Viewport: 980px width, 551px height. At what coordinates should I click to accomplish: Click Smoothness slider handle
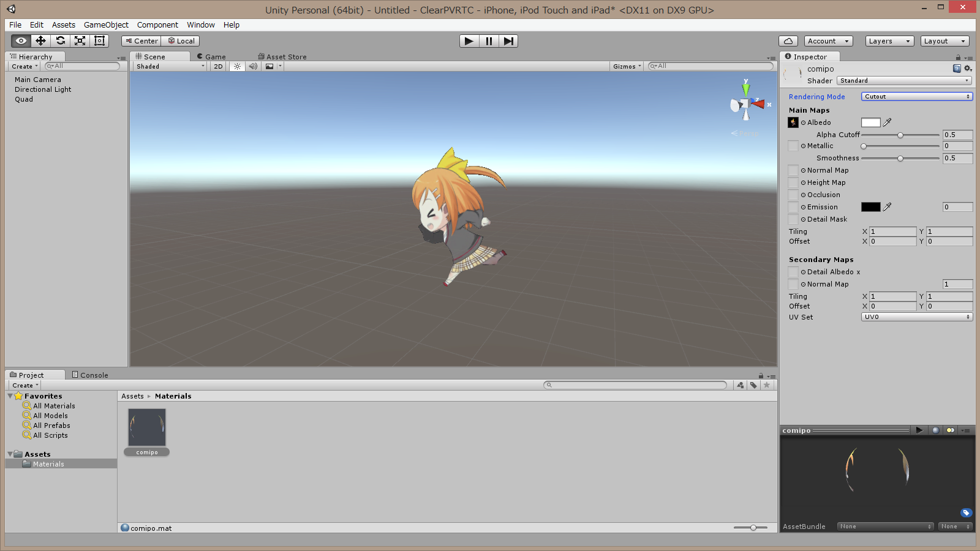[900, 159]
